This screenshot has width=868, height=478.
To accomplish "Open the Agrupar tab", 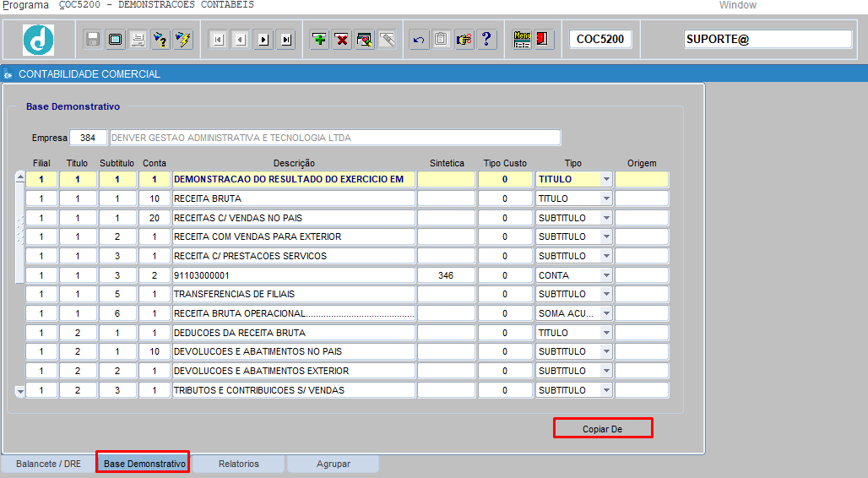I will [x=334, y=464].
